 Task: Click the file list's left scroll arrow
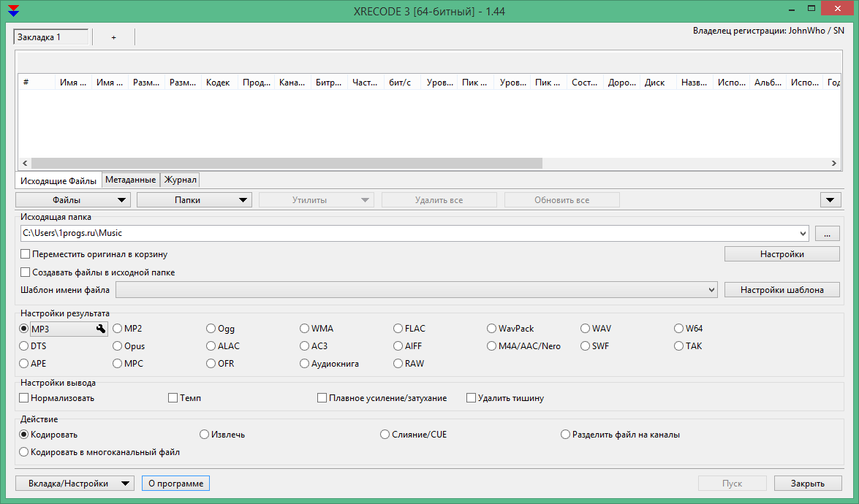click(x=24, y=164)
